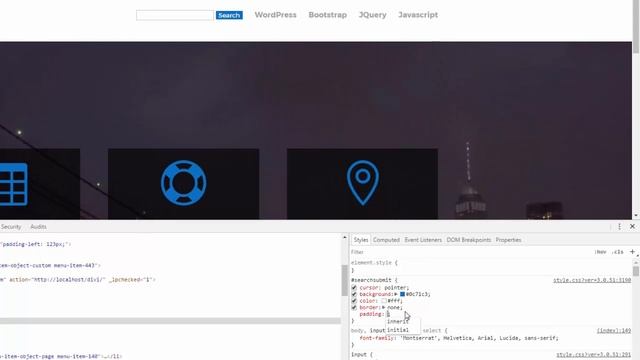Viewport: 640px width, 360px height.
Task: Select the DOM Breakpoints sidebar tab
Action: tap(469, 240)
